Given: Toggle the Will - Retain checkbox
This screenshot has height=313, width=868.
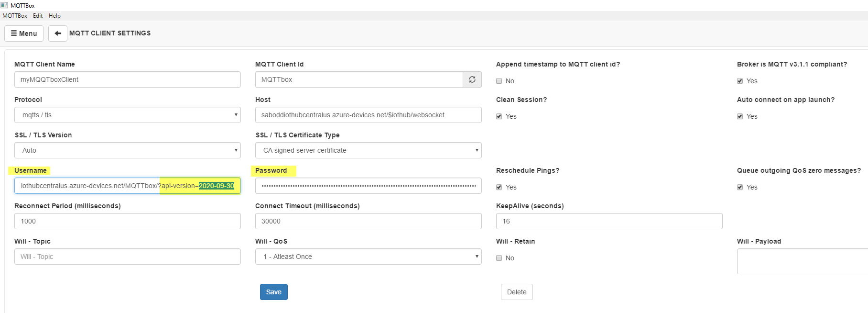Looking at the screenshot, I should pyautogui.click(x=499, y=258).
